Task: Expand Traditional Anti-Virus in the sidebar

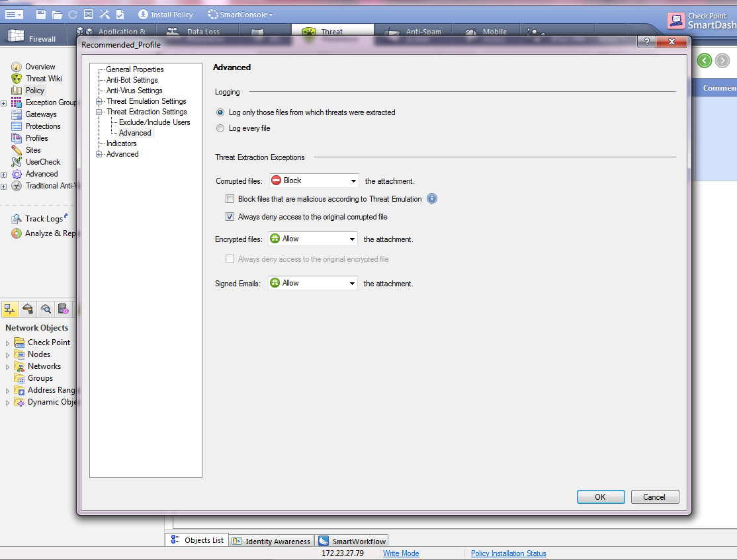Action: 4,186
